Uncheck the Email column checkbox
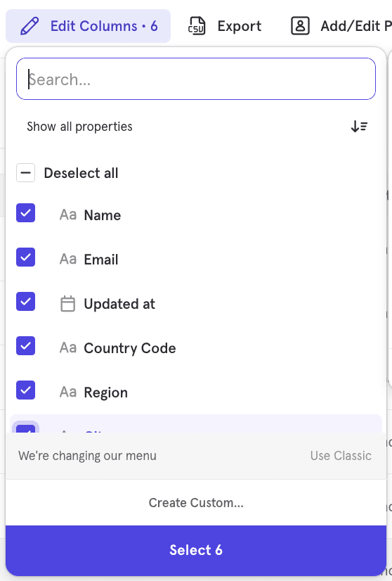 point(25,257)
